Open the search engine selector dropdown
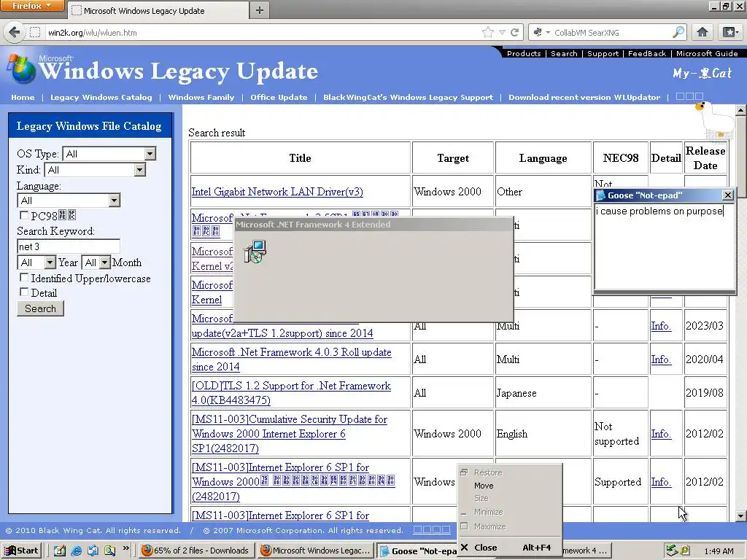This screenshot has height=560, width=747. tap(542, 32)
